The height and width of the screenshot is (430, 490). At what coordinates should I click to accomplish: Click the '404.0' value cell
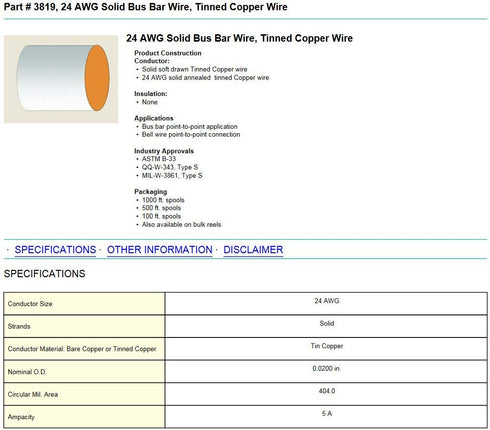[x=326, y=394]
